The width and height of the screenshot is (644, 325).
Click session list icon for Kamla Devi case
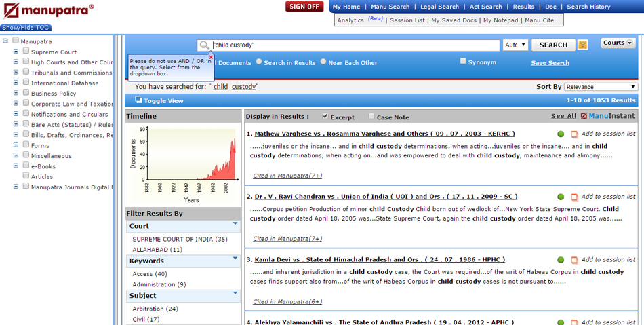tap(575, 260)
